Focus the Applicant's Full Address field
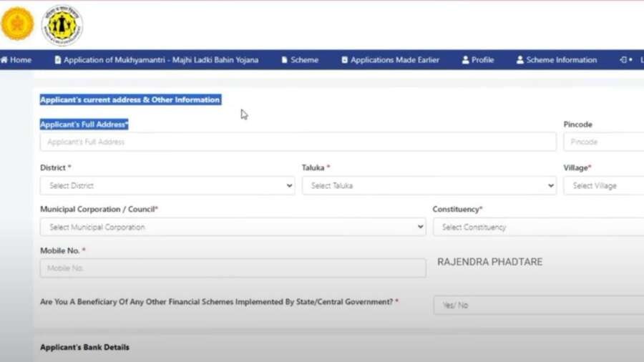The image size is (644, 362). (298, 142)
